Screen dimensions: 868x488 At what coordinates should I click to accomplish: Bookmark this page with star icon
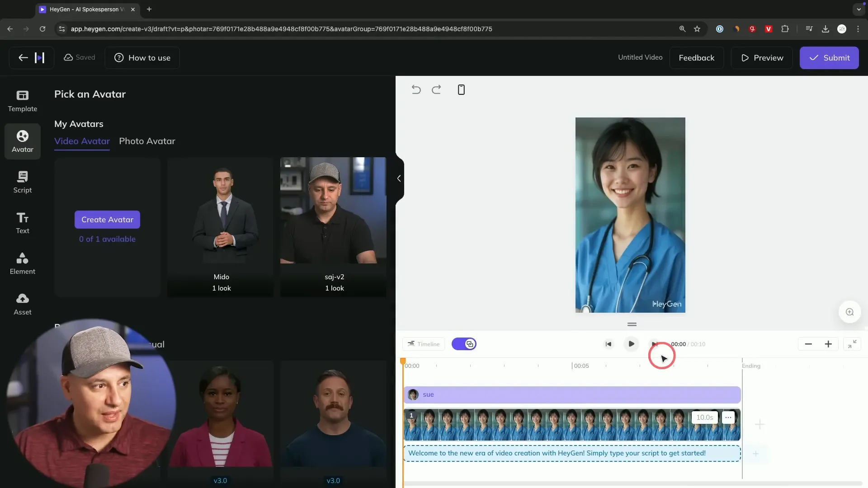click(x=697, y=29)
